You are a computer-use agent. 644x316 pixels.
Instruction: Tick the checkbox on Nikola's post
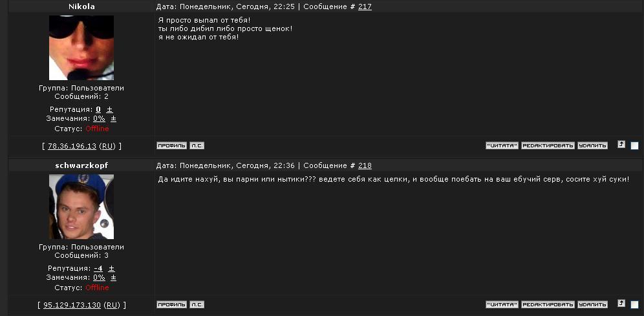coord(634,145)
